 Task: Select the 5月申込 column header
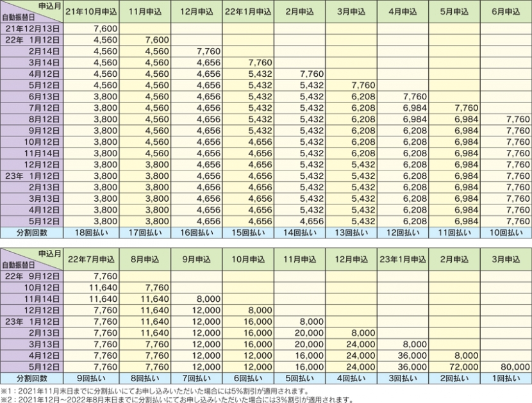[454, 12]
